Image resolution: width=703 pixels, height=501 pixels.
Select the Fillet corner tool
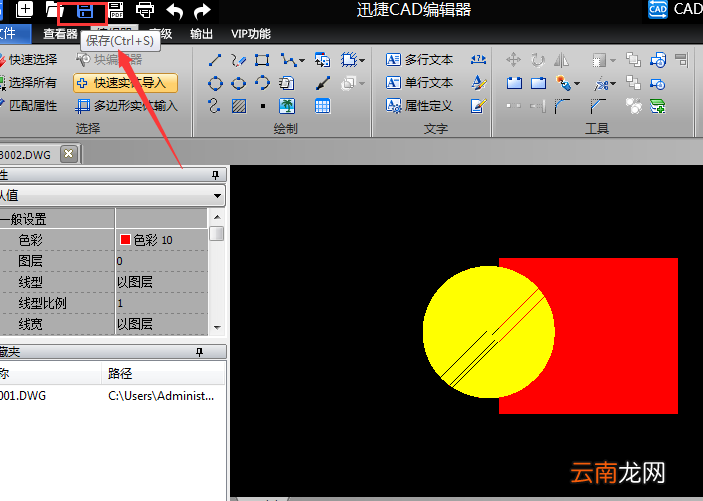point(562,106)
